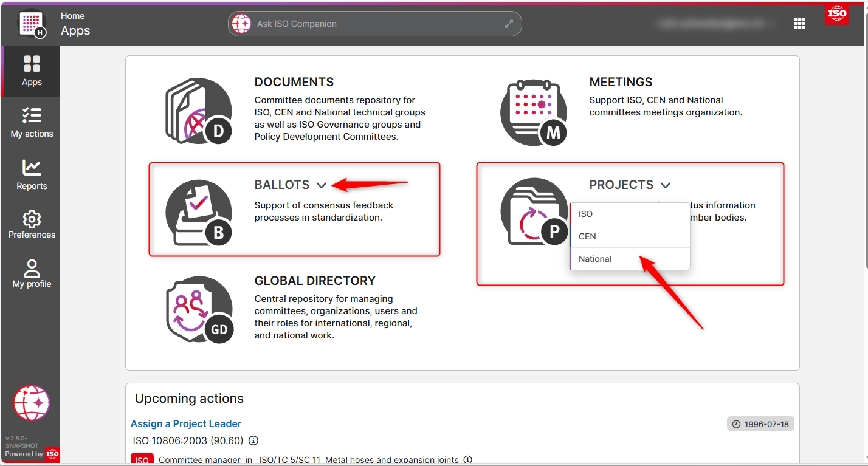
Task: Click the Upcoming actions heading
Action: click(x=189, y=399)
